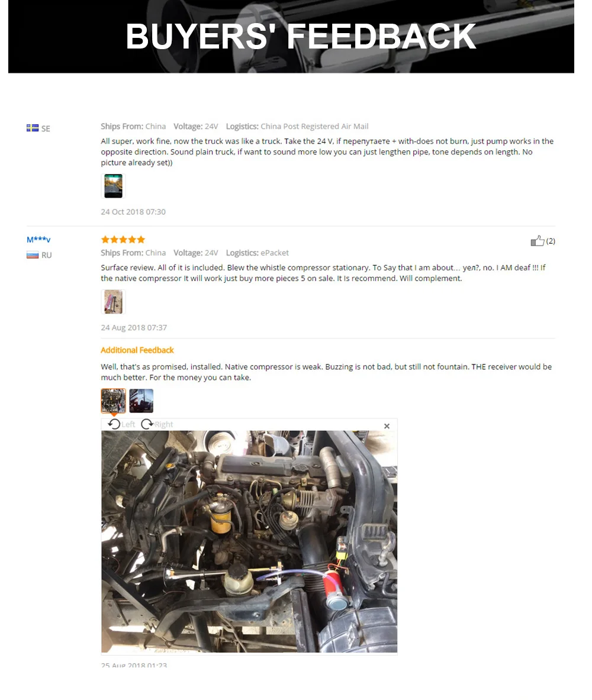Click the Russian flag icon
Screen dimensions: 592x700
pos(32,255)
